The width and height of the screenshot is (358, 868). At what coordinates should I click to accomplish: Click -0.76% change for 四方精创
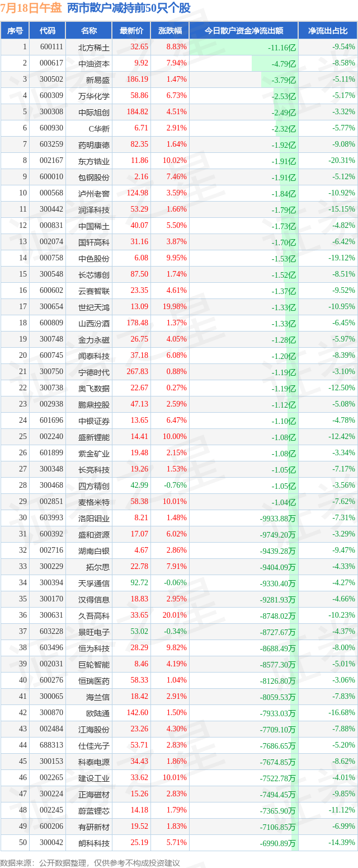coord(176,486)
